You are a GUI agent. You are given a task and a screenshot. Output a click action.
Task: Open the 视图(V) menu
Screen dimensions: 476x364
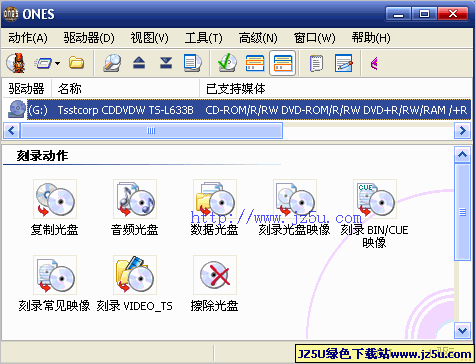[x=150, y=38]
